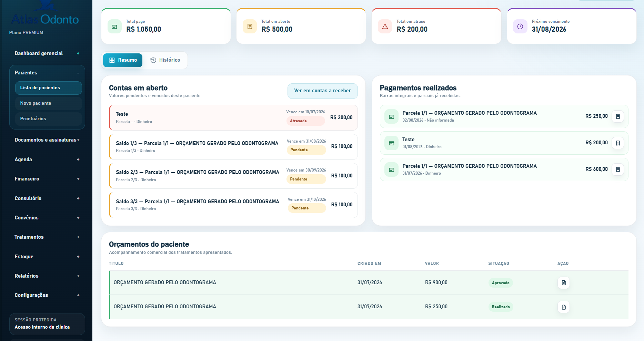This screenshot has width=644, height=341.
Task: Open Prontuários
Action: pos(49,119)
